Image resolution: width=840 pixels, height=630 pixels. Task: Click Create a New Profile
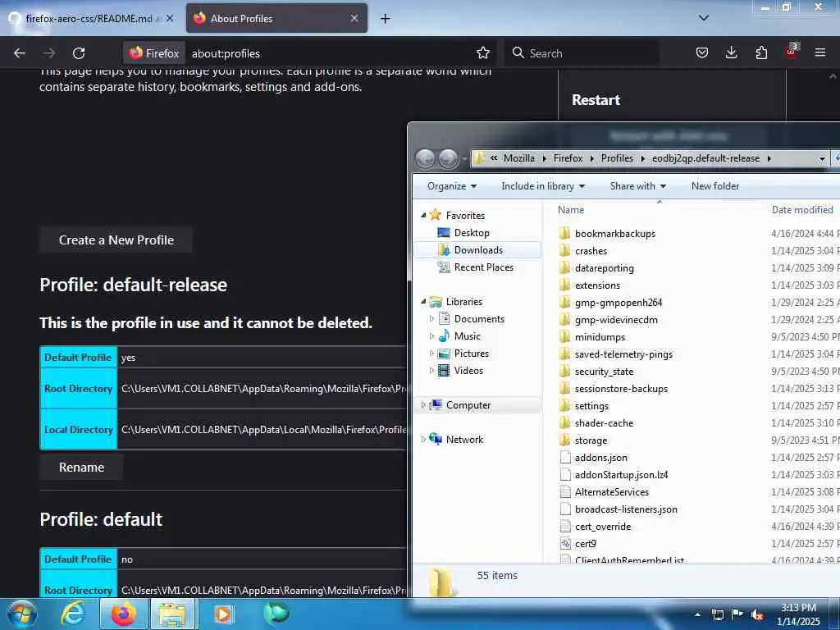(x=116, y=240)
